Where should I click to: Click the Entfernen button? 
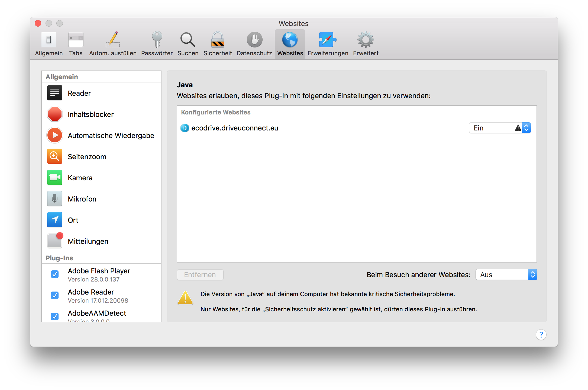pos(200,275)
